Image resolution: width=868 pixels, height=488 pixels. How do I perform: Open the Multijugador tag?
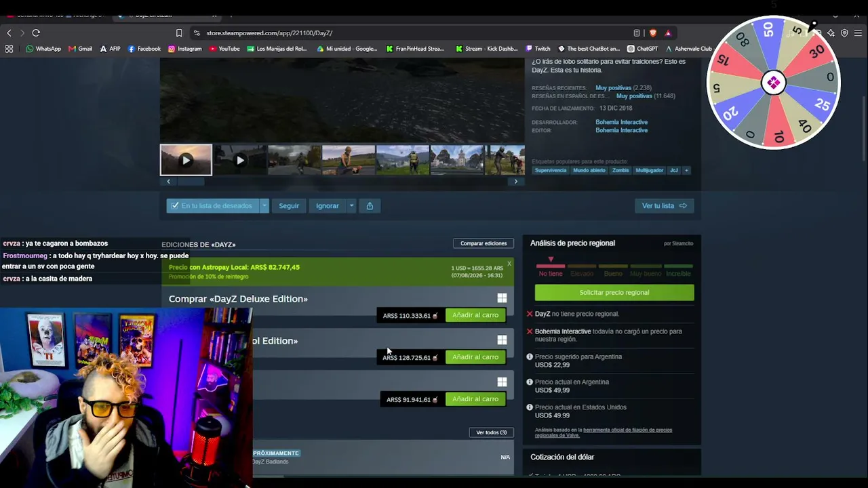tap(650, 170)
